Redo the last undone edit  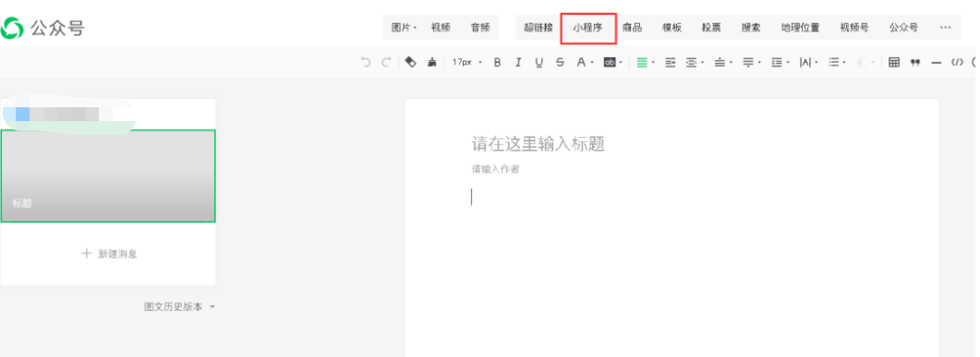[386, 62]
